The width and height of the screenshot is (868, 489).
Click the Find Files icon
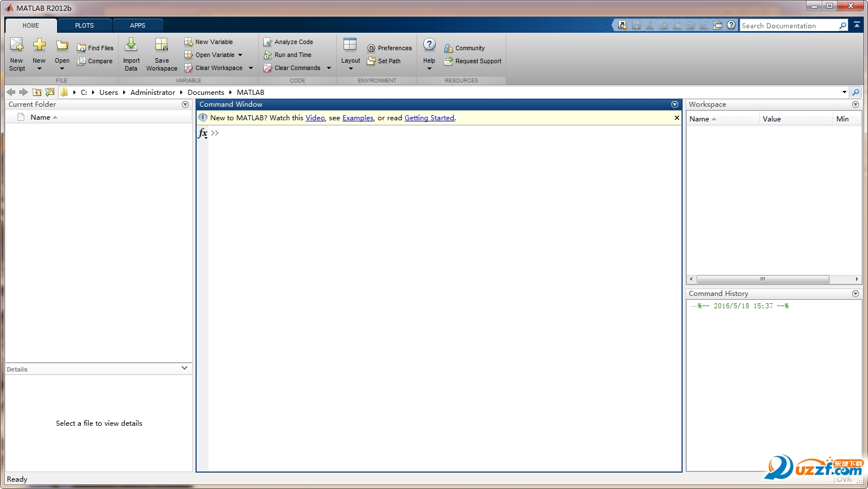click(81, 49)
